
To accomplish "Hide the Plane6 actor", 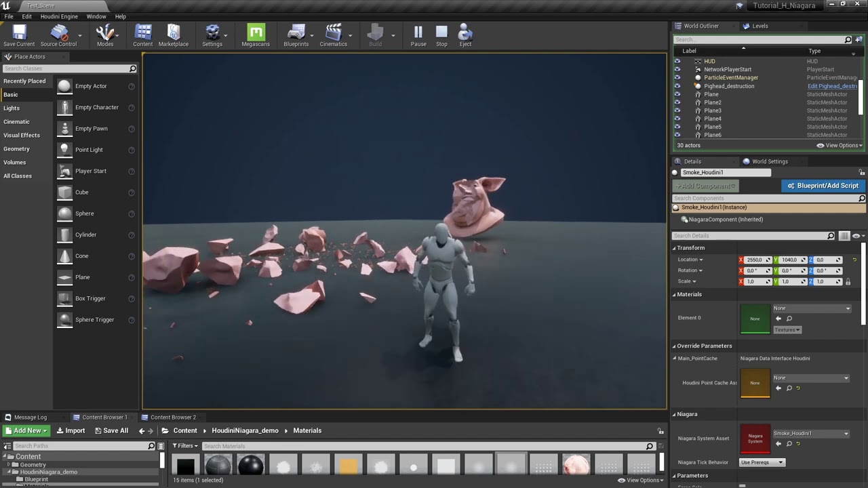I will click(x=677, y=135).
